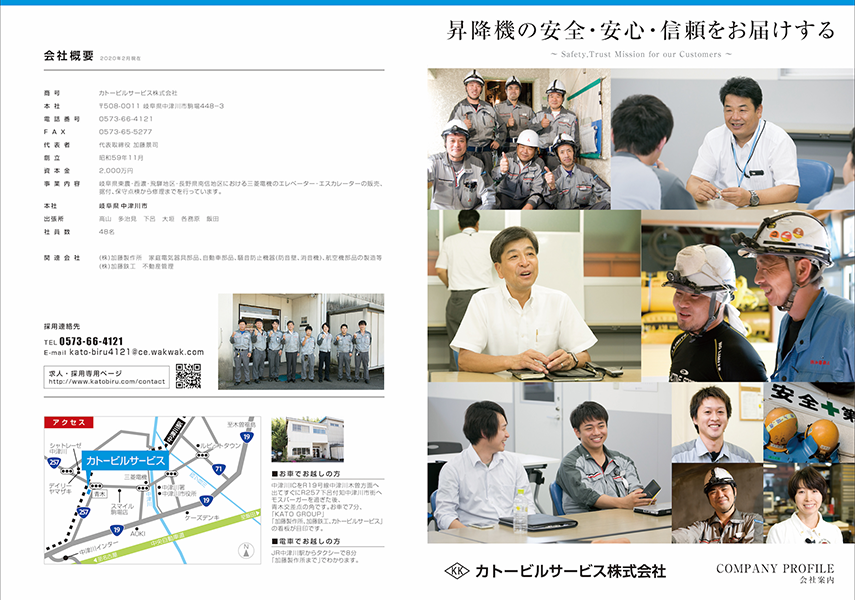855x600 pixels.
Task: Click the Safety, Trust Mission subtitle
Action: pos(641,55)
